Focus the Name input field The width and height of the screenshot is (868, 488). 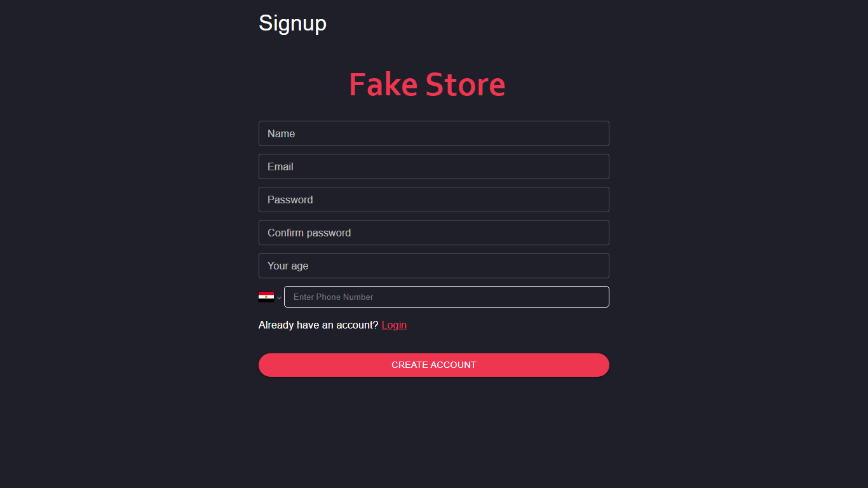coord(433,133)
